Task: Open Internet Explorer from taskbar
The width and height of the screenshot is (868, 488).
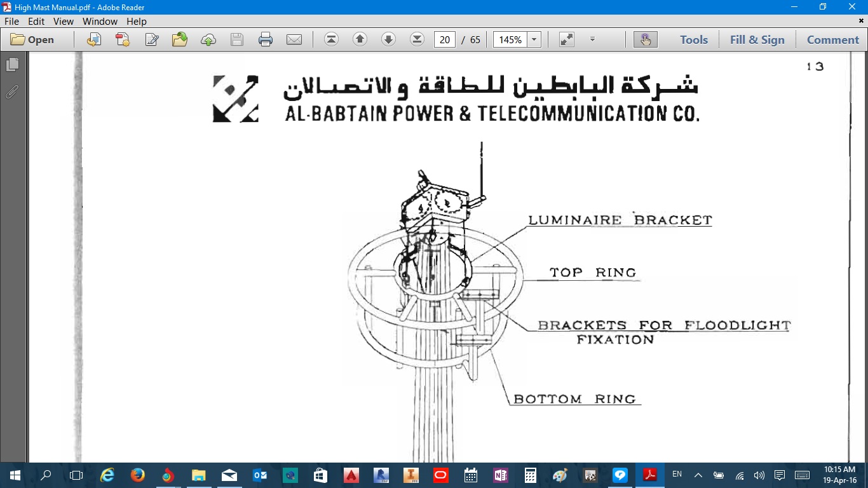Action: coord(107,475)
